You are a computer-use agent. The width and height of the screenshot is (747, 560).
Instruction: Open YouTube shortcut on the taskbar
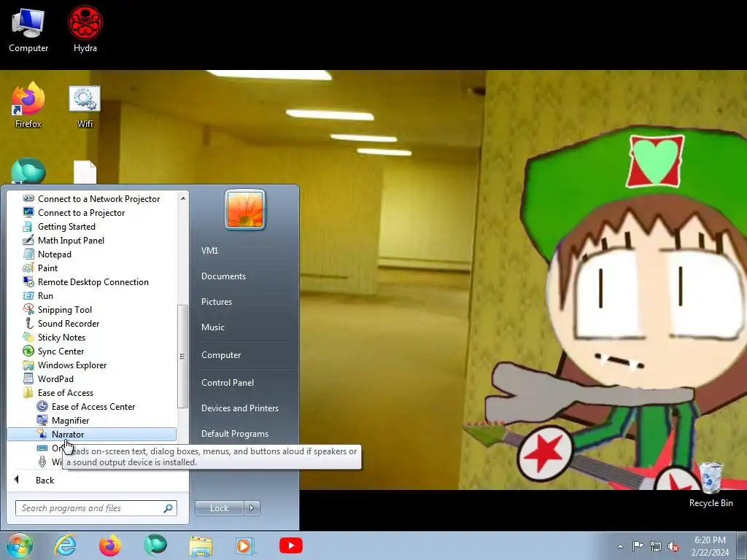[290, 545]
